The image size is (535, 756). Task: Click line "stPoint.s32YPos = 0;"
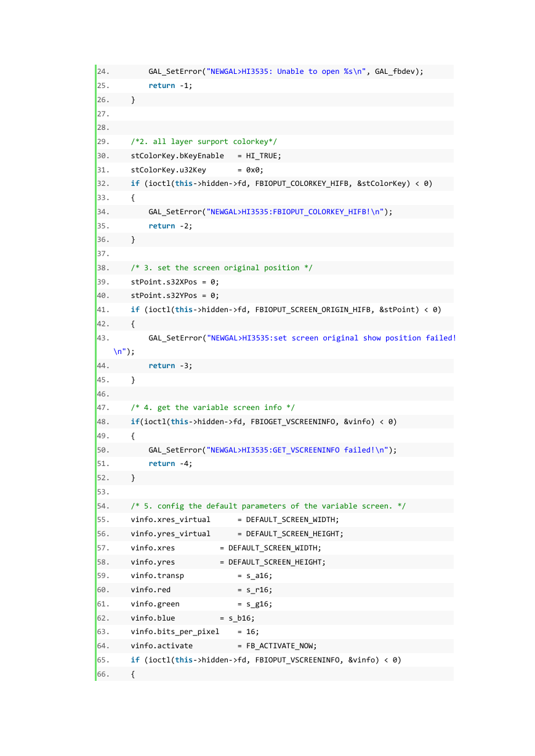[x=175, y=296]
